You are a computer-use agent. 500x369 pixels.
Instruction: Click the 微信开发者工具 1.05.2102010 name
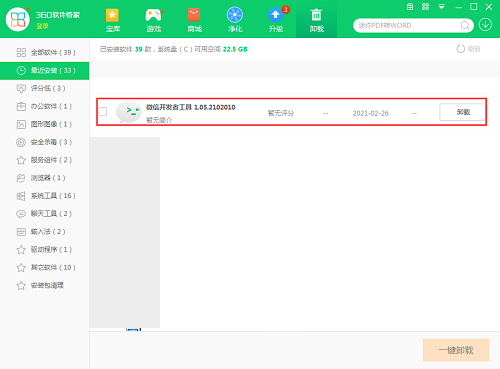[190, 107]
